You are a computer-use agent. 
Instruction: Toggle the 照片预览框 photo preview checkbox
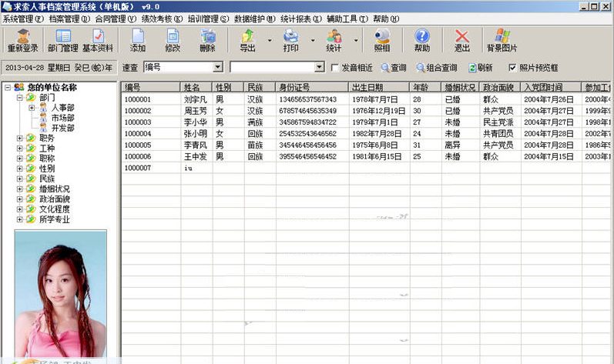point(513,68)
